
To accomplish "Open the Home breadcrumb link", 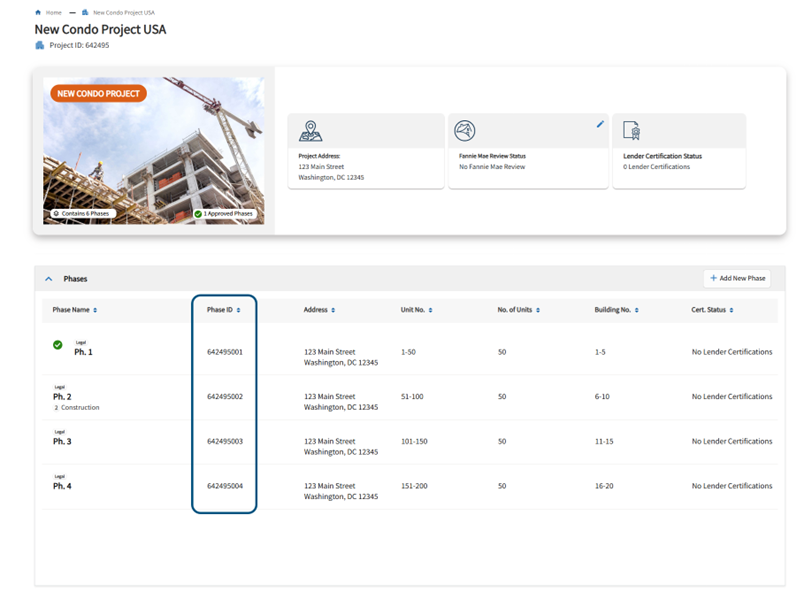I will pyautogui.click(x=53, y=12).
